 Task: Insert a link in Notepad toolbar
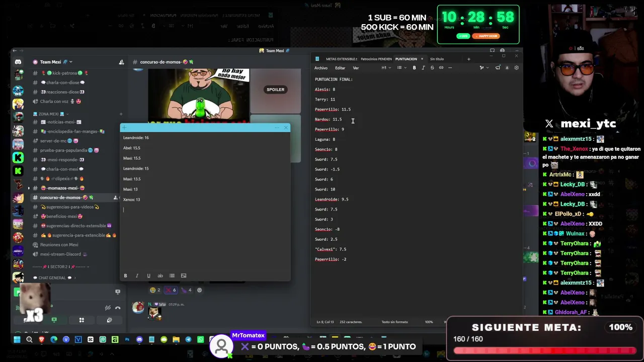click(x=441, y=68)
